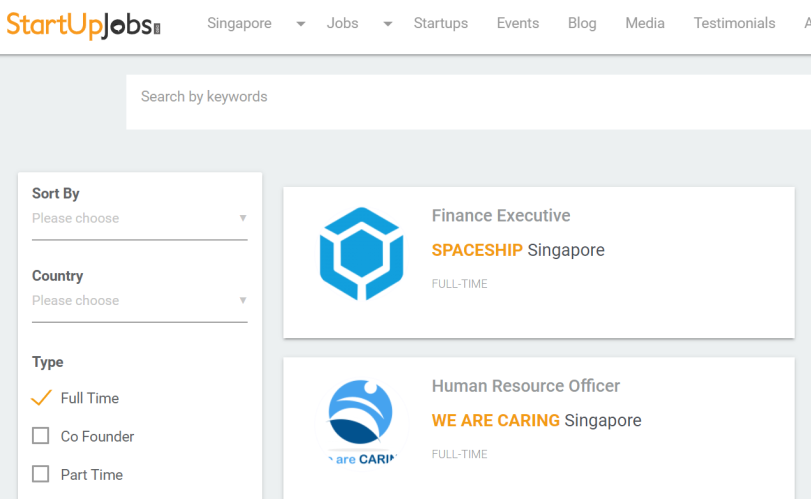Open the Media page
Viewport: 811px width, 499px height.
(645, 23)
